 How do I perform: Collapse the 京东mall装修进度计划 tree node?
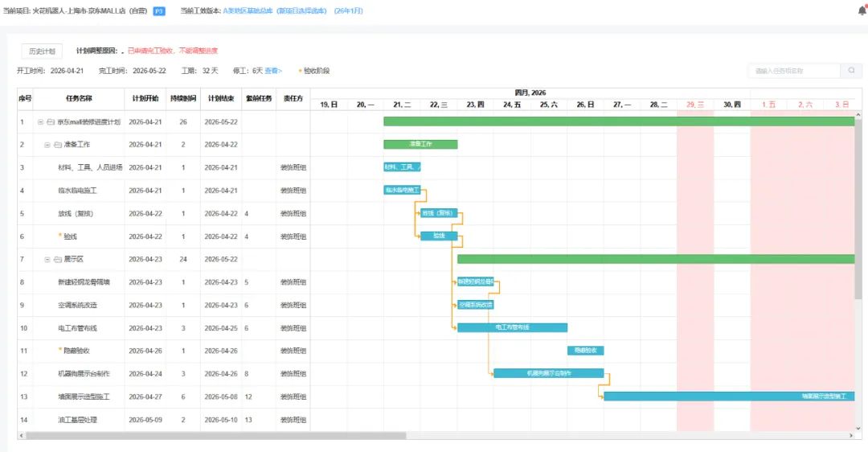[x=40, y=122]
